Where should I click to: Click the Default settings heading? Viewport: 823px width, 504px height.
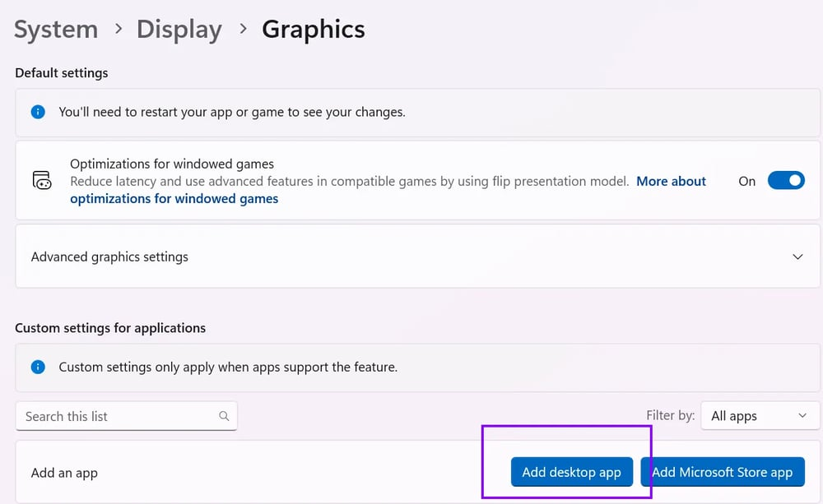(x=62, y=73)
